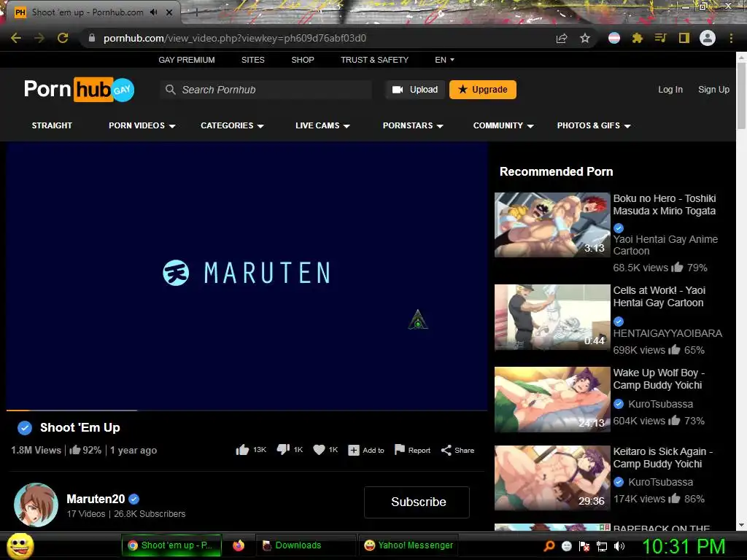Expand the EN language dropdown
The image size is (747, 560).
click(444, 60)
